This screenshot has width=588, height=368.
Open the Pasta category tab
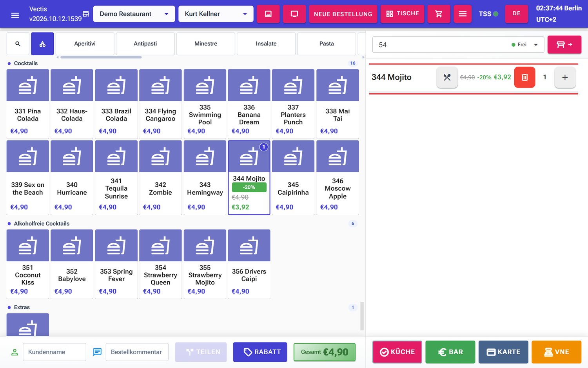pos(327,44)
